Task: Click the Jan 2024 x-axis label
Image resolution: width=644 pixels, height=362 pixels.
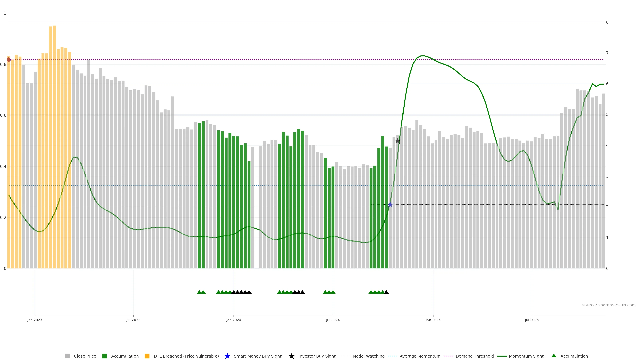Action: (x=233, y=320)
